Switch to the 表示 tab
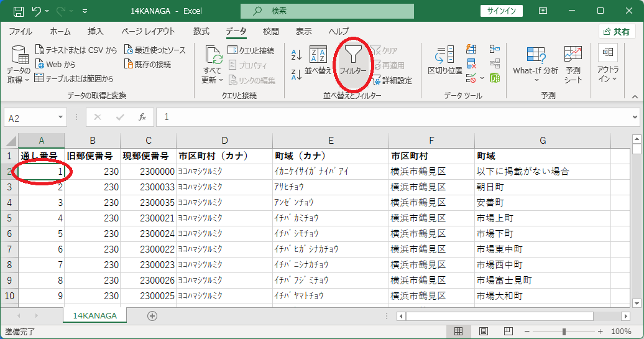The image size is (644, 339). 303,31
